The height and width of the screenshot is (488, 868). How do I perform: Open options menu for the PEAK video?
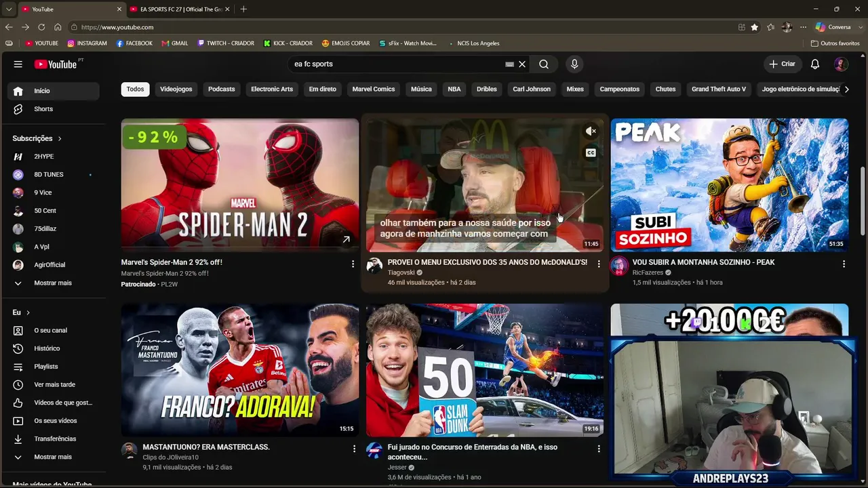click(x=844, y=264)
